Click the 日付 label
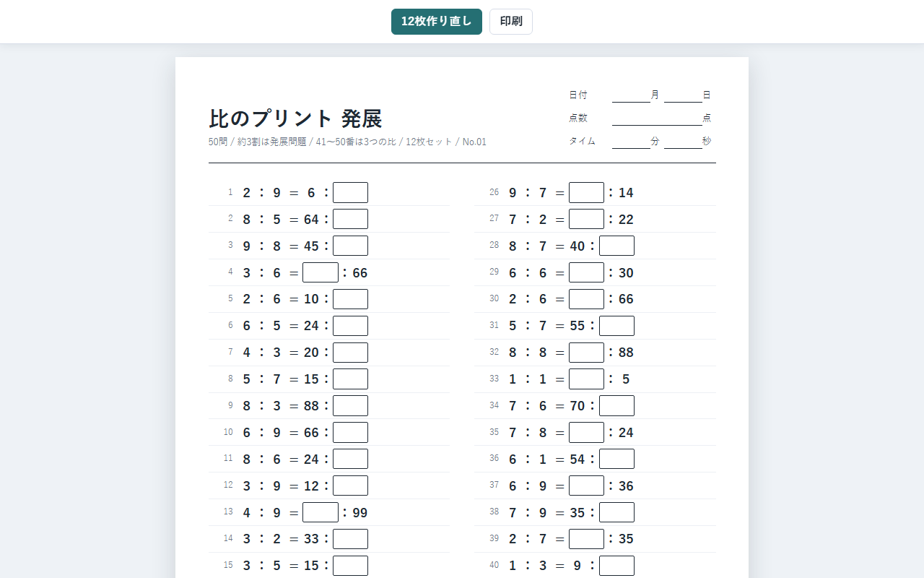 pyautogui.click(x=578, y=95)
